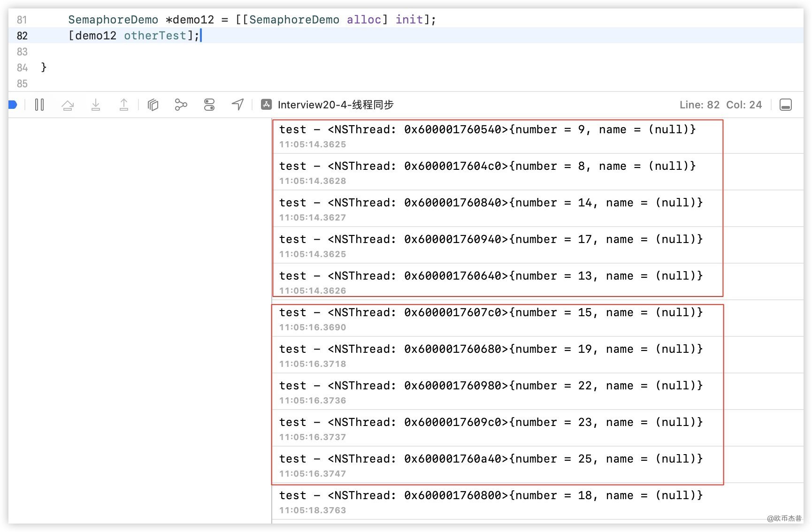The width and height of the screenshot is (812, 532).
Task: Click the otherTest method call
Action: click(155, 36)
